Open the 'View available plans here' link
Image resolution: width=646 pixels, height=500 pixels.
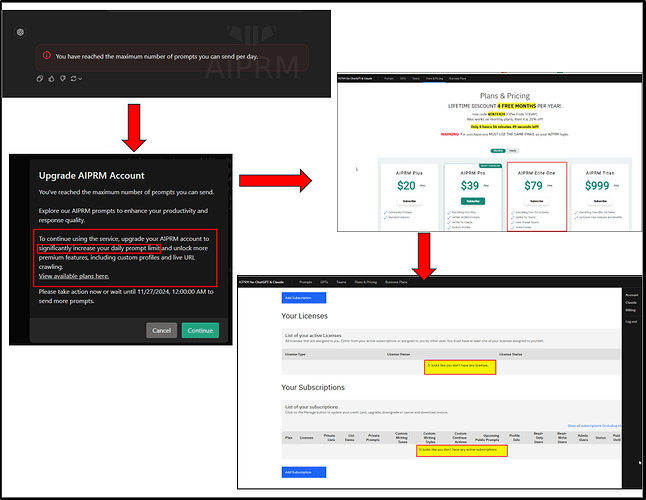[74, 275]
